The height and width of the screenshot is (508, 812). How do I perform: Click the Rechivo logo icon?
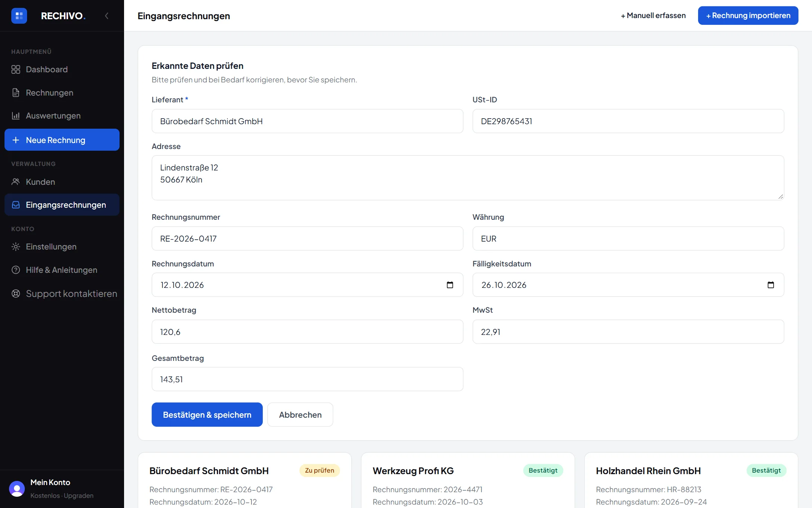(x=19, y=16)
